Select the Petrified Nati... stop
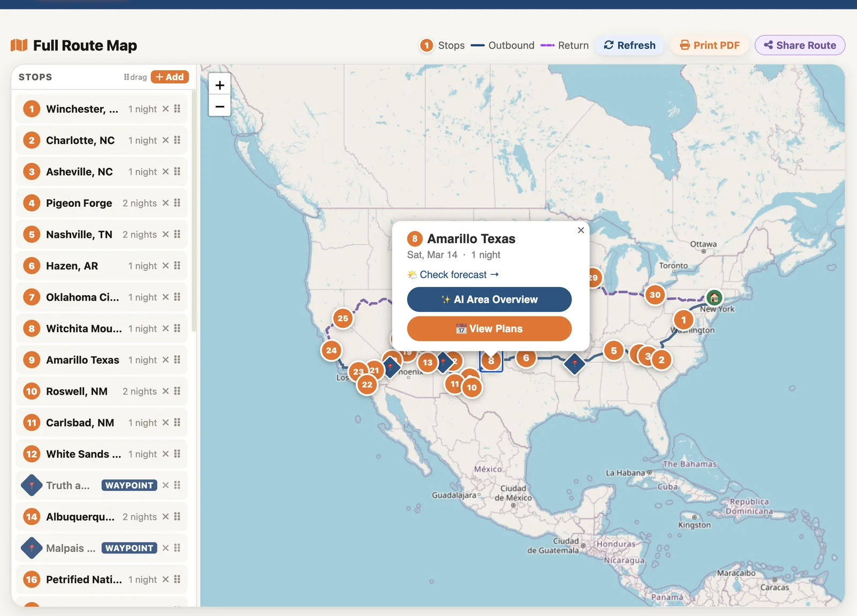Image resolution: width=857 pixels, height=616 pixels. [x=101, y=580]
